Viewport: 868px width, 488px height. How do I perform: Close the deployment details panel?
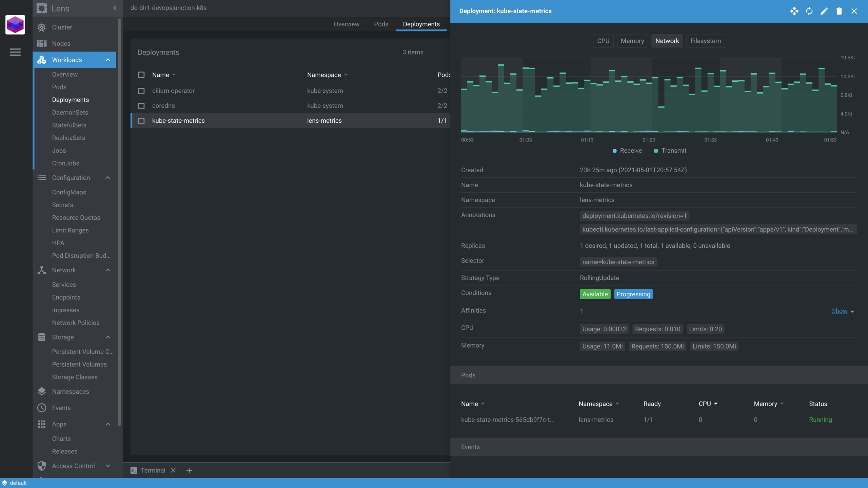pos(854,11)
